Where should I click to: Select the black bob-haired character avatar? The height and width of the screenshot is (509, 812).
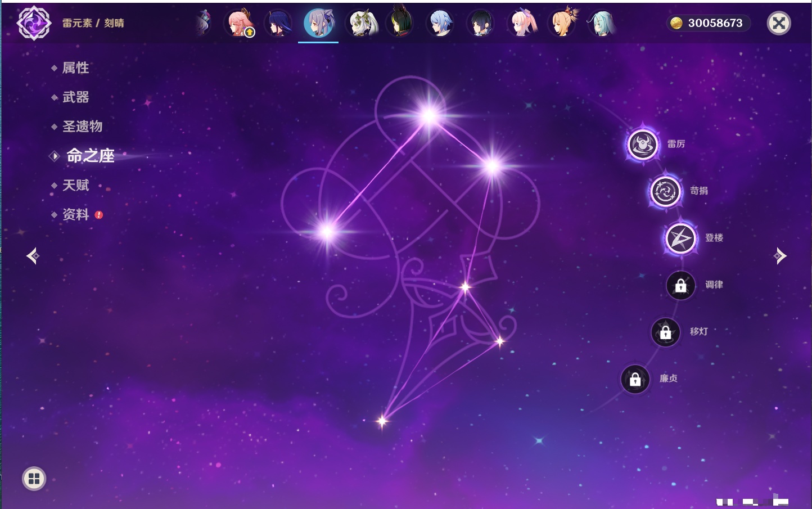point(481,23)
